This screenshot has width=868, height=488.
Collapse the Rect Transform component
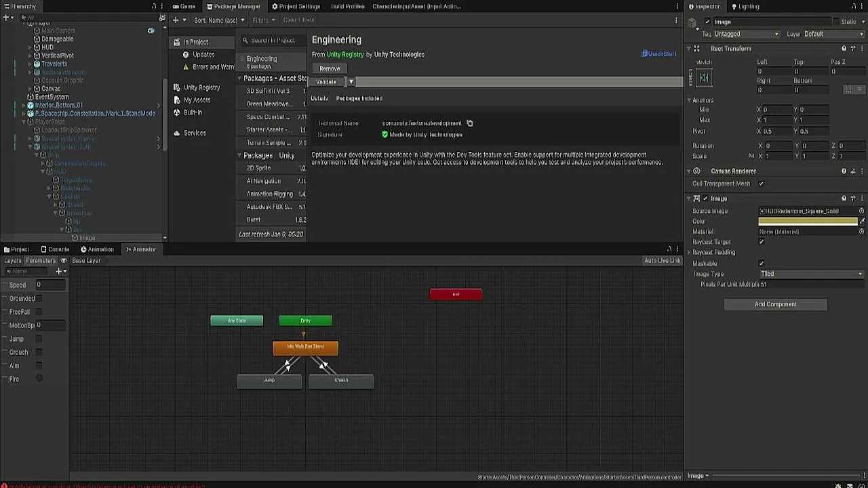pos(688,49)
